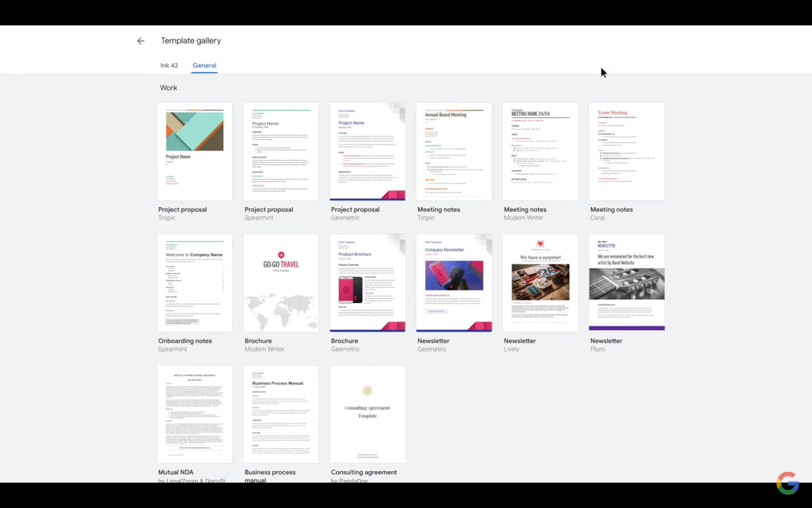Select the Project proposal Geometric template

[367, 151]
